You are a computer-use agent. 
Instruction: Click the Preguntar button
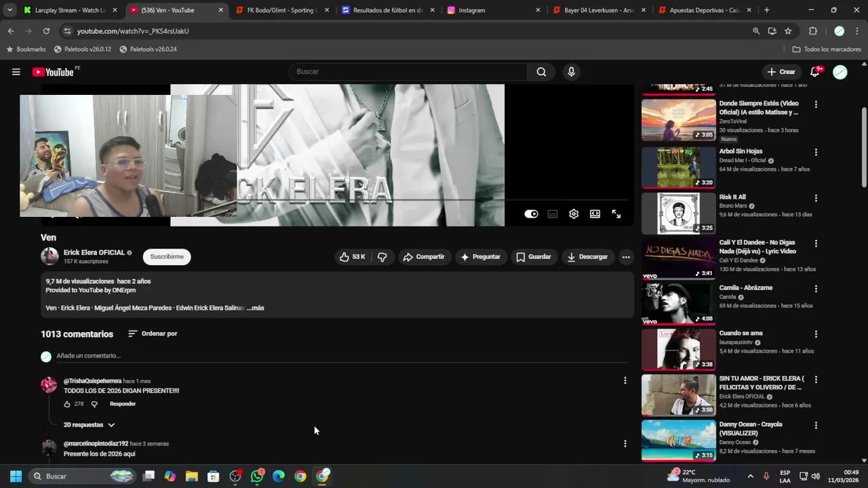(x=480, y=257)
